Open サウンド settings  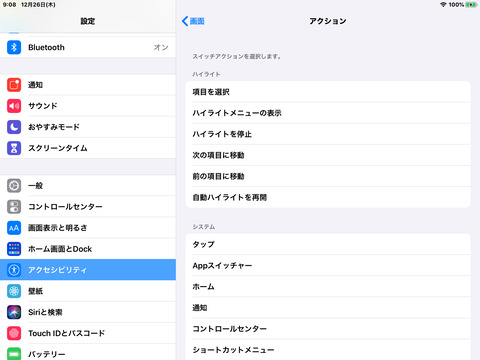(x=88, y=106)
